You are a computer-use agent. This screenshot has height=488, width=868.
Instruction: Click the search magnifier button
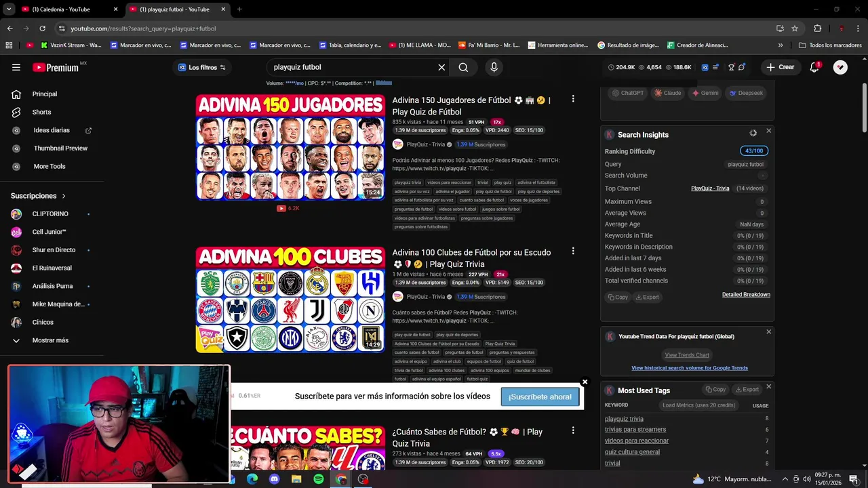pos(463,67)
